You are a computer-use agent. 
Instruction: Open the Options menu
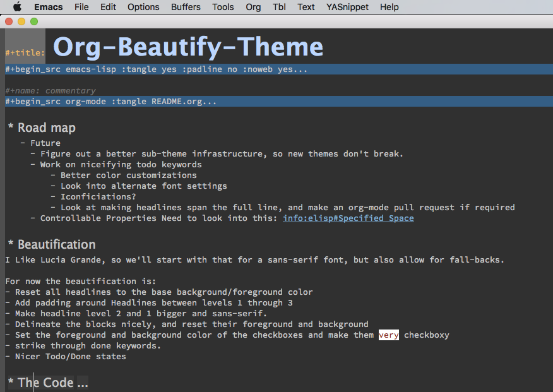(x=143, y=7)
